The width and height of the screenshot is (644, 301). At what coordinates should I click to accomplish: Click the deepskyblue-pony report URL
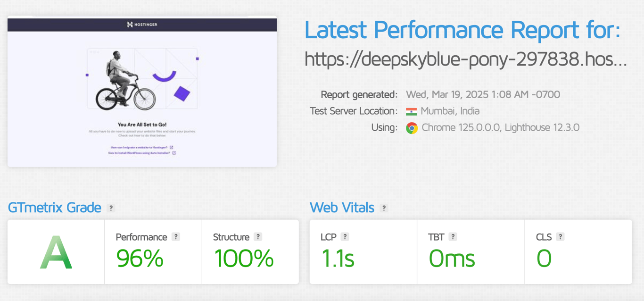click(466, 60)
